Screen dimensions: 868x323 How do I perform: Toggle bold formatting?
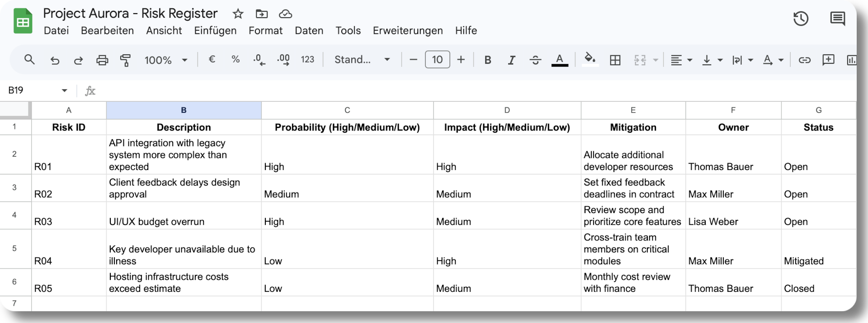(x=488, y=60)
